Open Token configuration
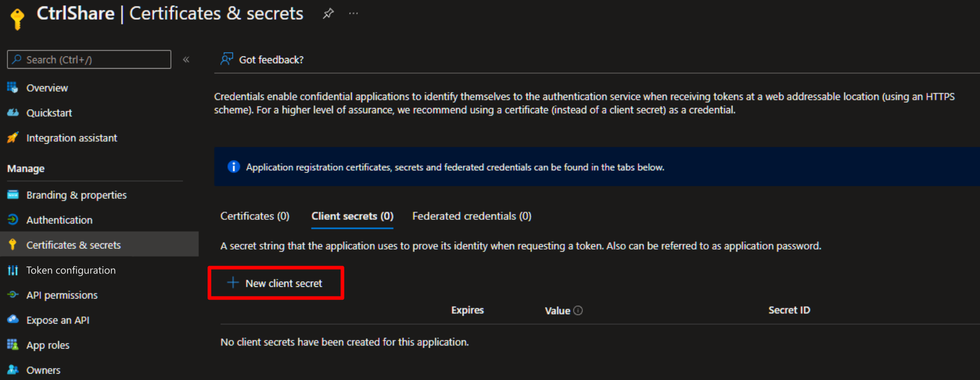The width and height of the screenshot is (980, 380). tap(71, 270)
